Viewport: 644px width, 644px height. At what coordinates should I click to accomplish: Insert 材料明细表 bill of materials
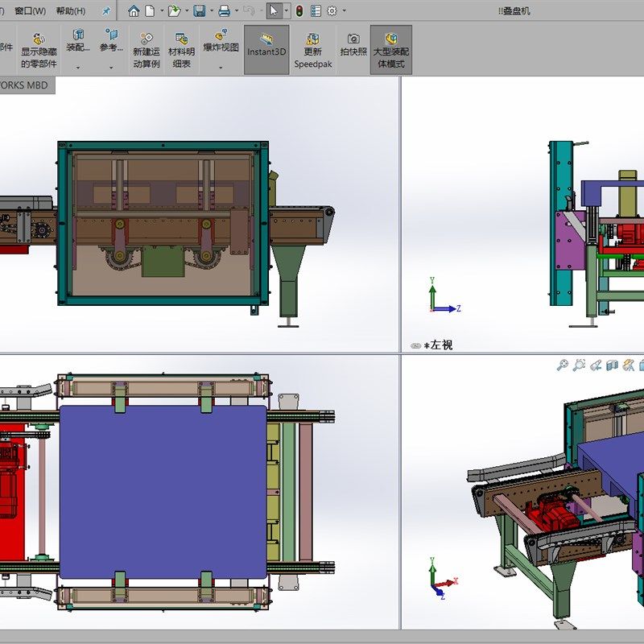tap(181, 50)
